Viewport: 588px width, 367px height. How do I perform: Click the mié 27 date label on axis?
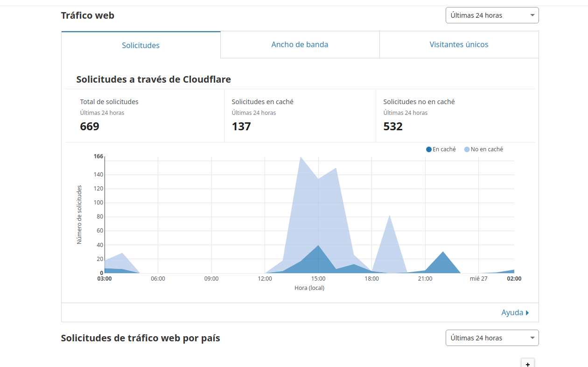[478, 279]
